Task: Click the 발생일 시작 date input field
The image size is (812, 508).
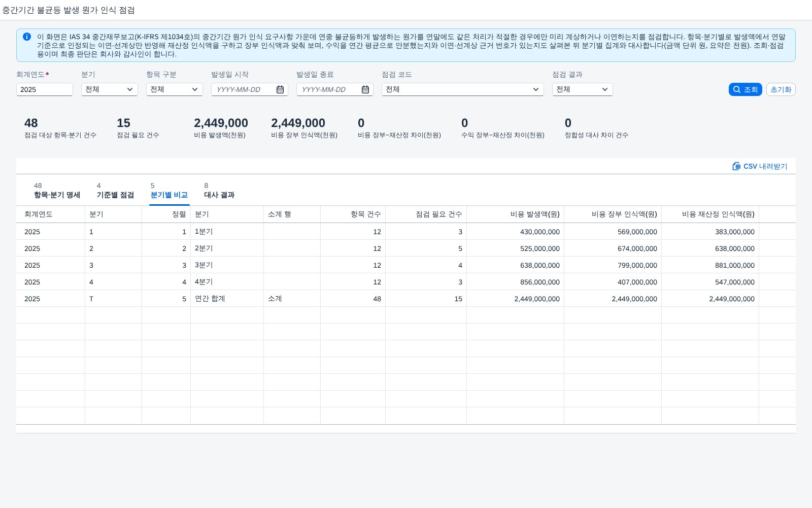Action: (244, 89)
